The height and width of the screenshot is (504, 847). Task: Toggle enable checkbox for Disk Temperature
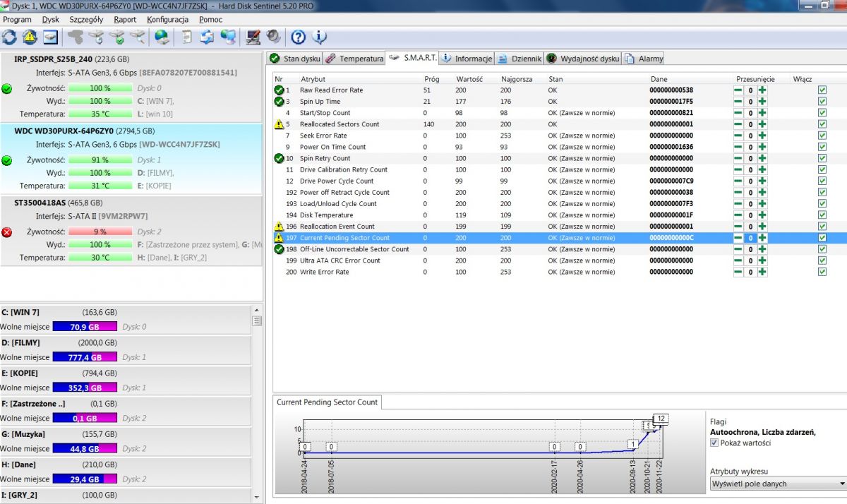(822, 215)
